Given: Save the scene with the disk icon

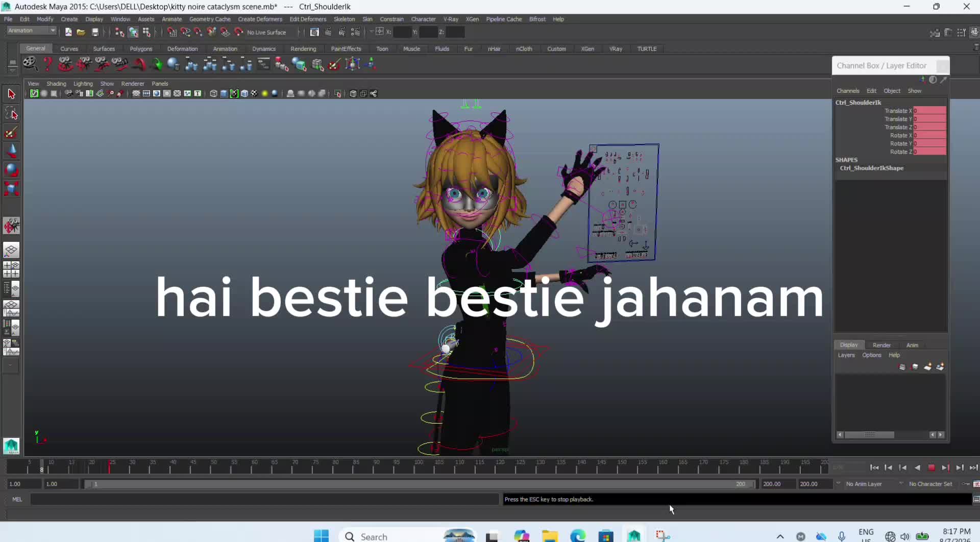Looking at the screenshot, I should click(95, 32).
